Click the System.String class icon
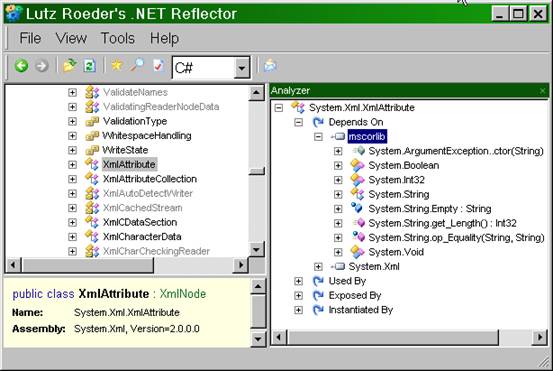The height and width of the screenshot is (371, 553). pyautogui.click(x=357, y=194)
